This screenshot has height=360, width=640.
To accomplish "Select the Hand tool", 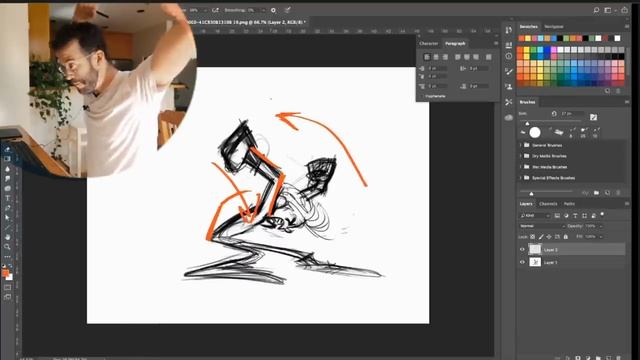I will (x=7, y=237).
